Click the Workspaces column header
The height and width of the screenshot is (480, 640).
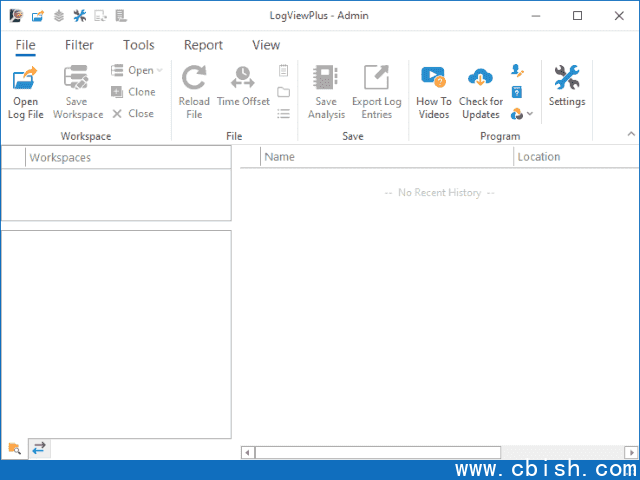128,158
